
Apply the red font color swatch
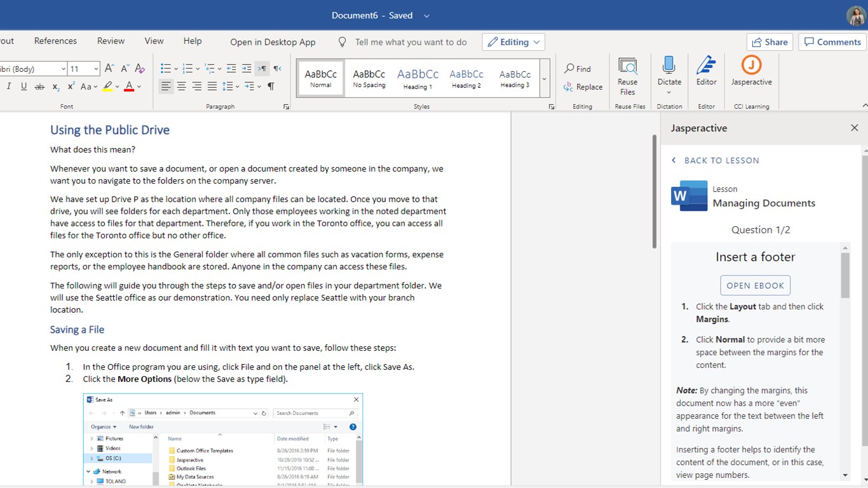pos(129,86)
